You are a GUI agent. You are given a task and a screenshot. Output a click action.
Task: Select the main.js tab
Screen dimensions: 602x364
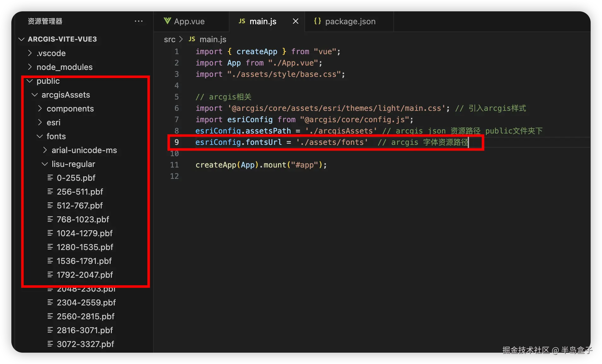[x=267, y=21]
